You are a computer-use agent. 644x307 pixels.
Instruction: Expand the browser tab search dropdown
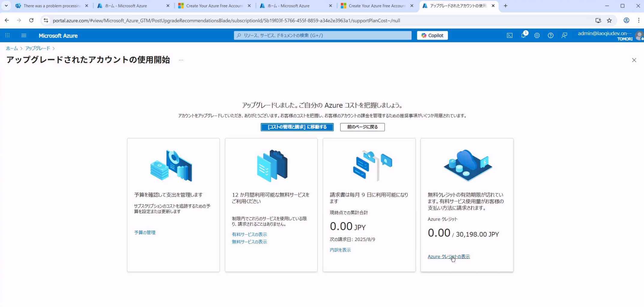tap(6, 6)
